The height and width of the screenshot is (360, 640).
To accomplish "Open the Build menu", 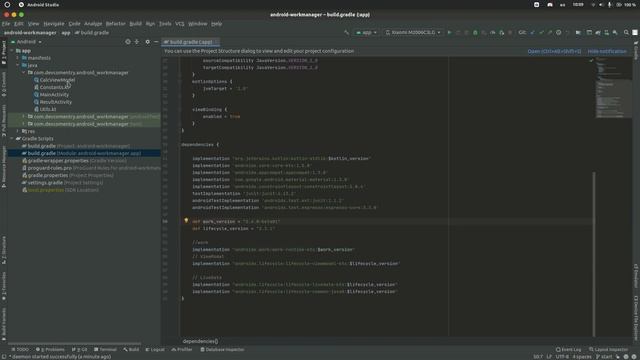I will tap(136, 24).
